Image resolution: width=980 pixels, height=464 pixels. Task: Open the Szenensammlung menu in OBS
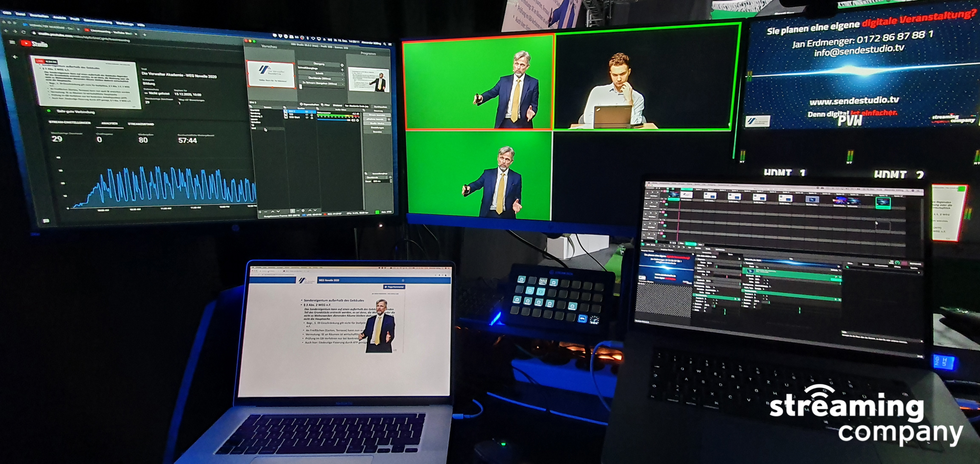point(98,21)
